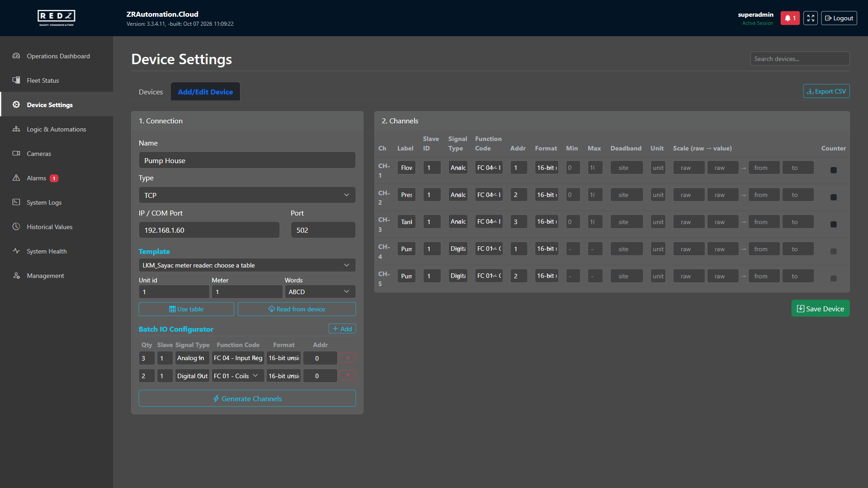This screenshot has width=868, height=488.
Task: Delete the Analog In batch row
Action: click(348, 358)
